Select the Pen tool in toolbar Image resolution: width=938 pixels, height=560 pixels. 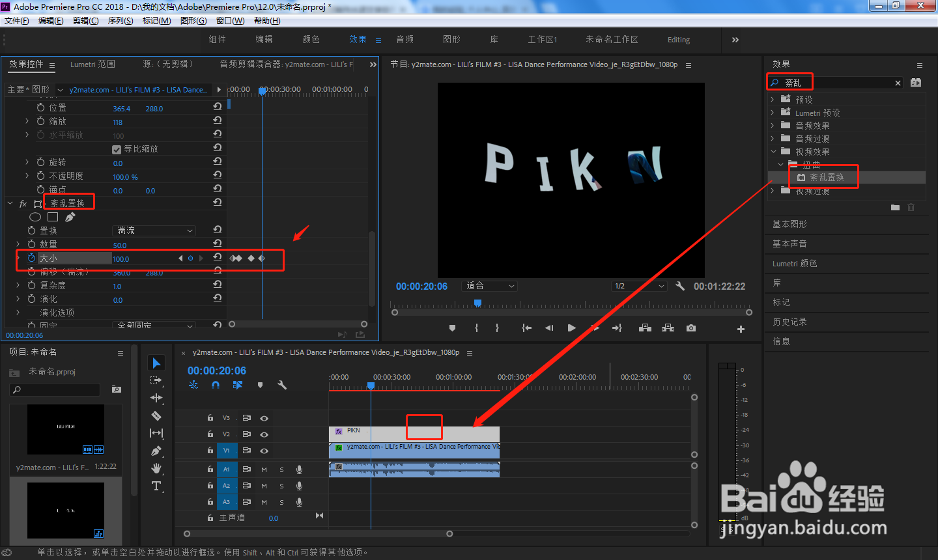click(156, 451)
